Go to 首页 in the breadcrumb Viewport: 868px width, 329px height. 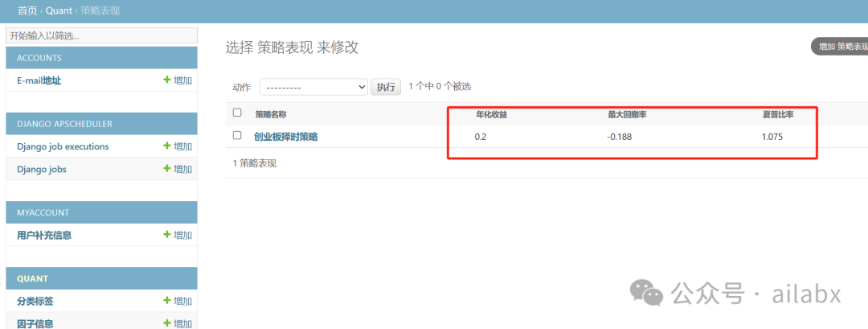(x=27, y=10)
